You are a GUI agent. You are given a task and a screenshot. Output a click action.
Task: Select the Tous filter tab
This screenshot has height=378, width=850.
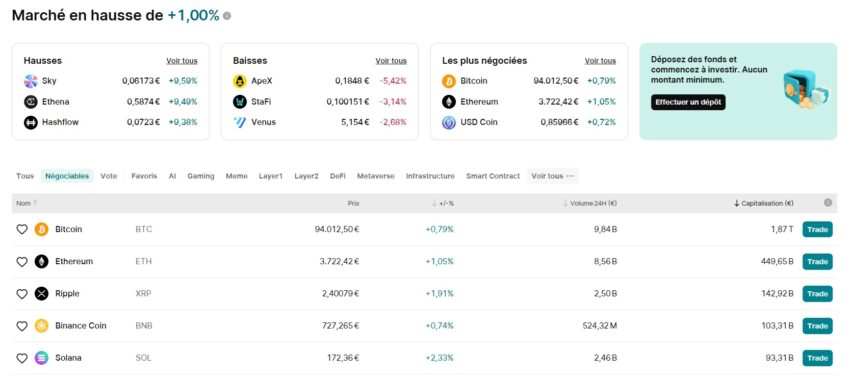click(x=25, y=176)
